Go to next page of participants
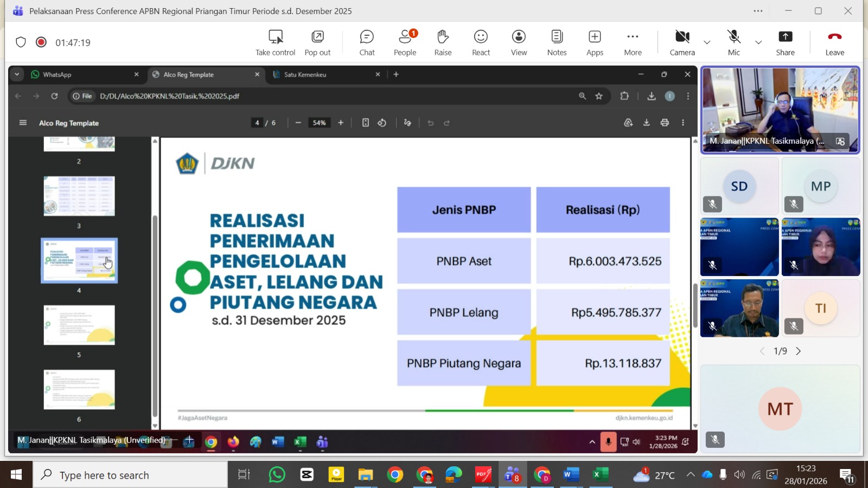The image size is (868, 488). point(799,351)
